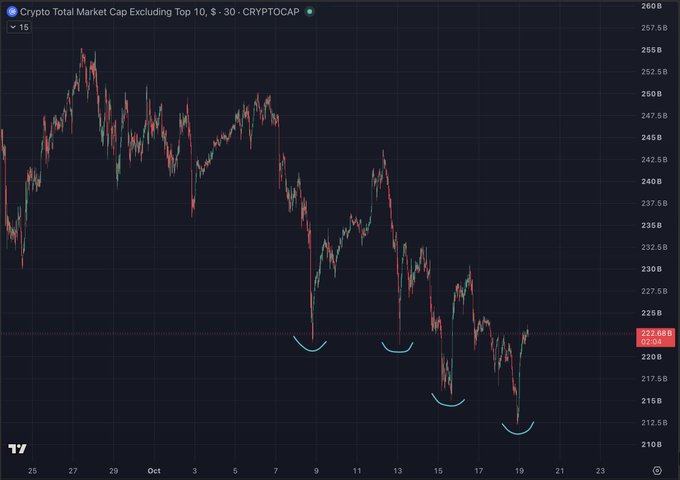Click the 215B price axis value
This screenshot has height=480, width=680.
(651, 401)
